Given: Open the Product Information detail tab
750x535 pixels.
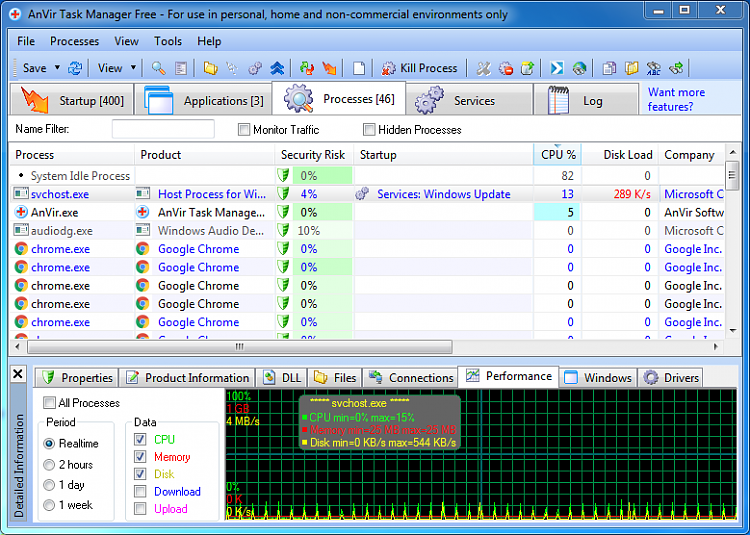Looking at the screenshot, I should (x=187, y=378).
